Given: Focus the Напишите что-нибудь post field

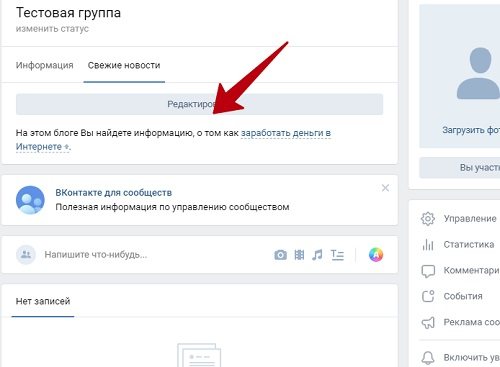Looking at the screenshot, I should [96, 255].
